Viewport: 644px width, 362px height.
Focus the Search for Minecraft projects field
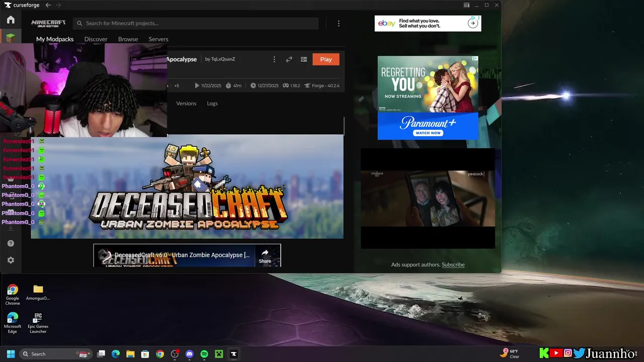pos(196,23)
